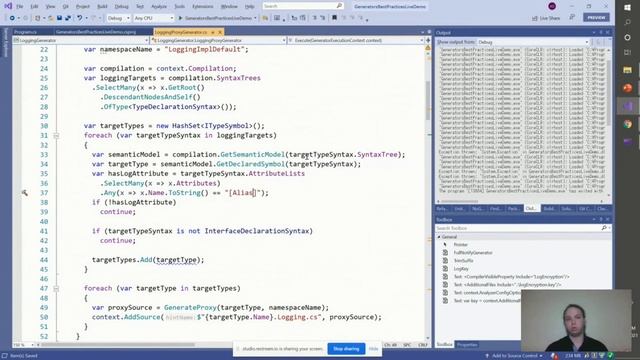Click the title bar Search box
Screen dimensions: 640x360
tap(302, 6)
